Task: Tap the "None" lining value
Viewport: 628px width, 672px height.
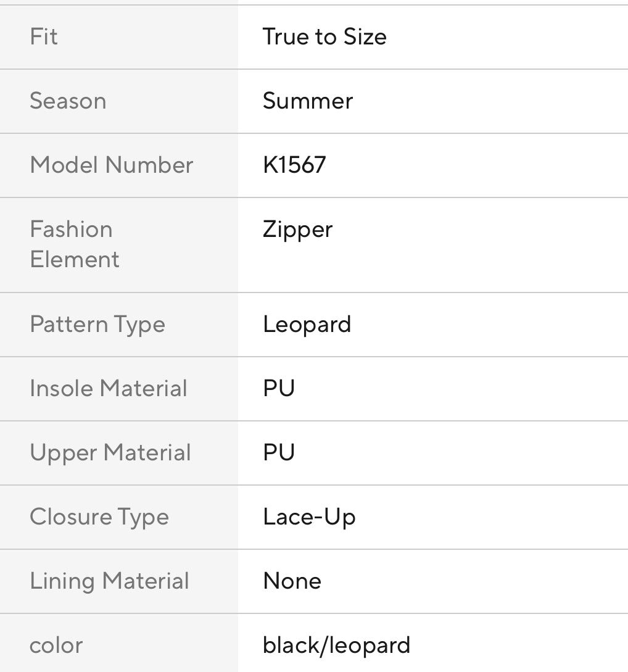Action: tap(292, 581)
